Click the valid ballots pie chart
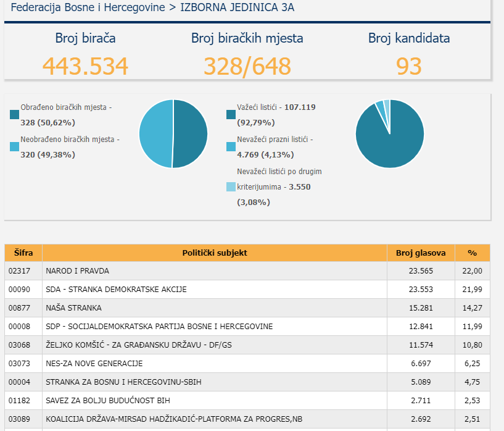This screenshot has height=431, width=504. point(390,134)
